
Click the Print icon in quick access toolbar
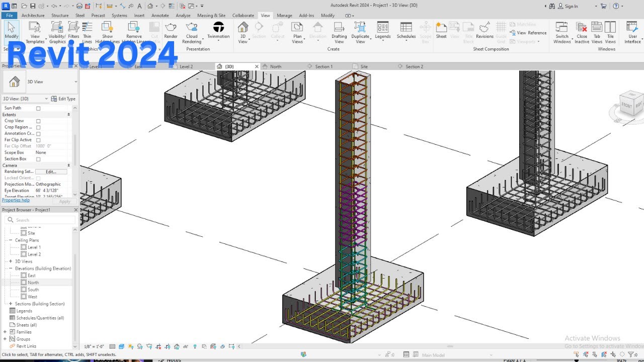(x=79, y=6)
